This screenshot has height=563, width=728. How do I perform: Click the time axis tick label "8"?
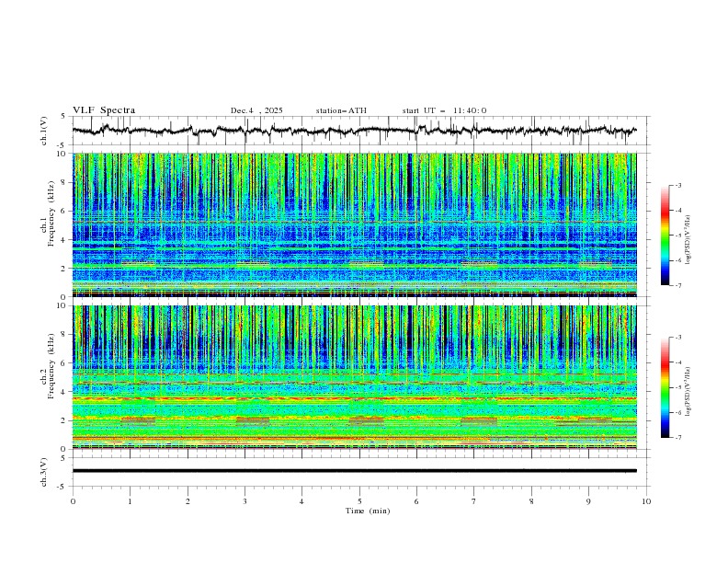pyautogui.click(x=531, y=501)
